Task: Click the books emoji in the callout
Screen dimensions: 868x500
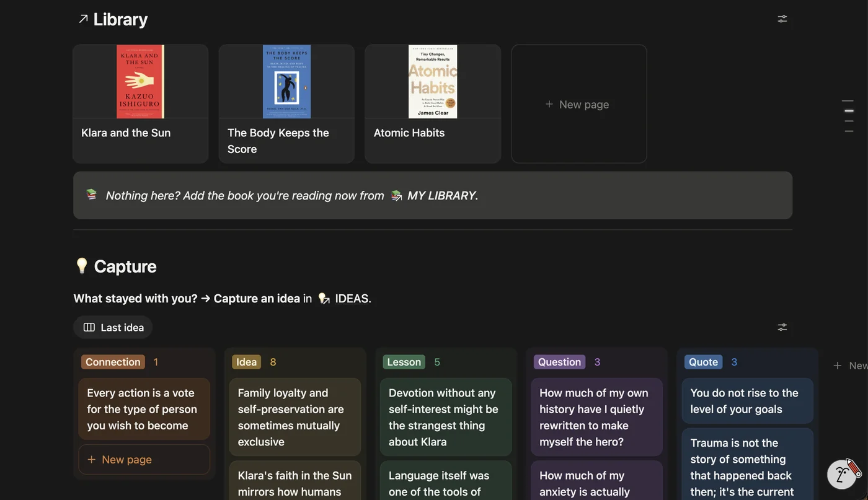Action: coord(92,195)
